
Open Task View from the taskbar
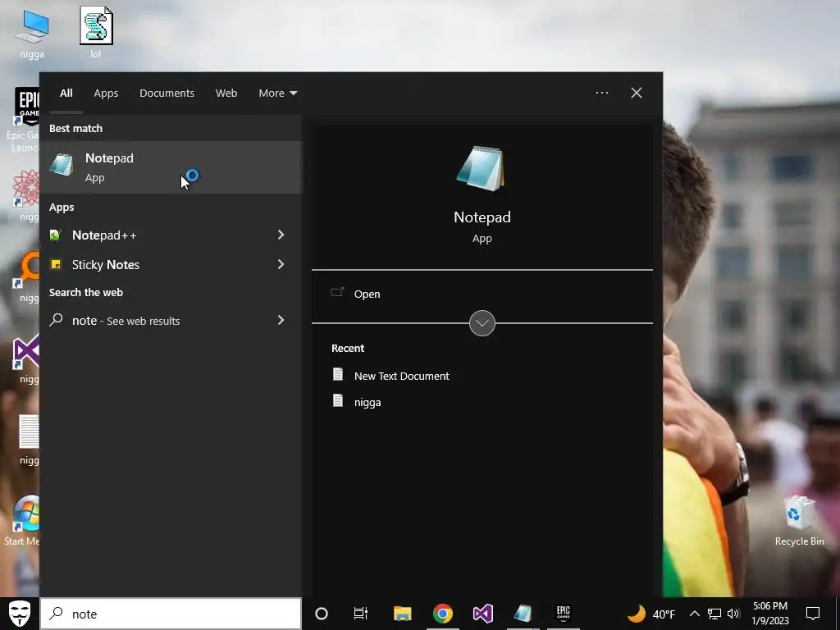[361, 614]
